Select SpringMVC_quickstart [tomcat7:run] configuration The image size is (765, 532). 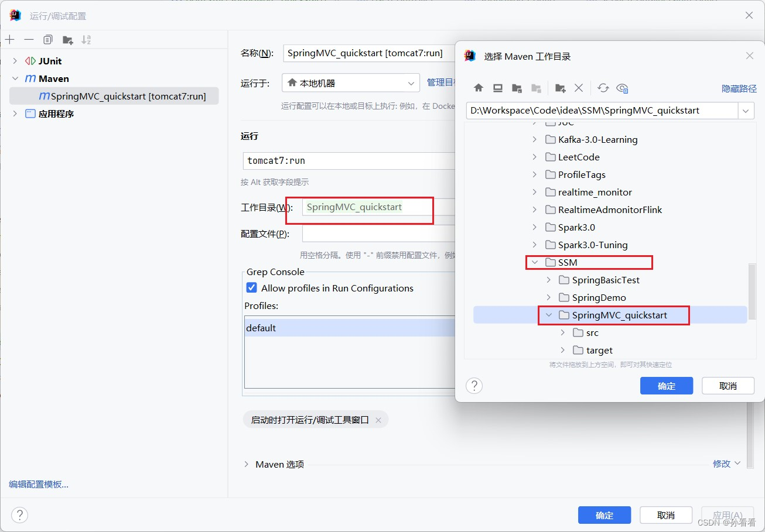pyautogui.click(x=114, y=96)
